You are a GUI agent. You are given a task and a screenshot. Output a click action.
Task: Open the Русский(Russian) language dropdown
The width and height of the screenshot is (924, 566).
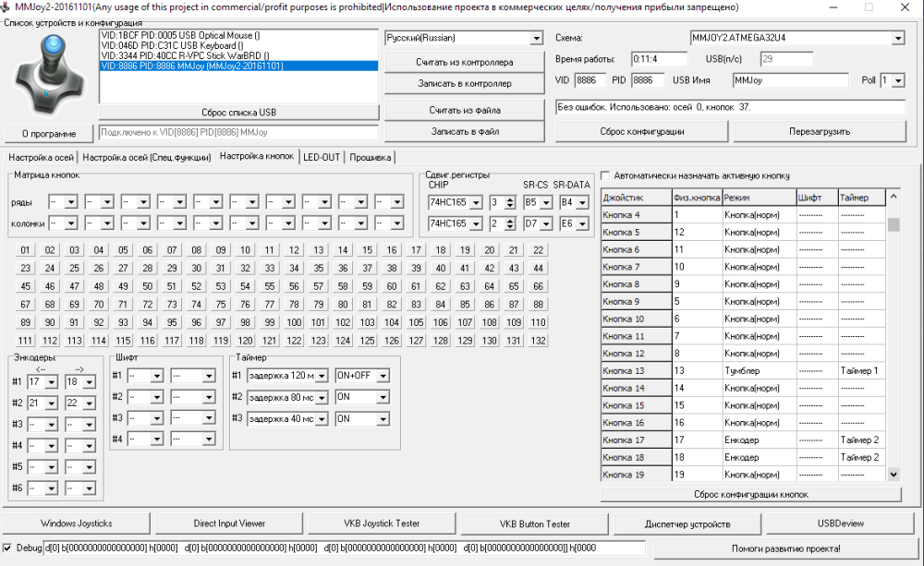463,38
